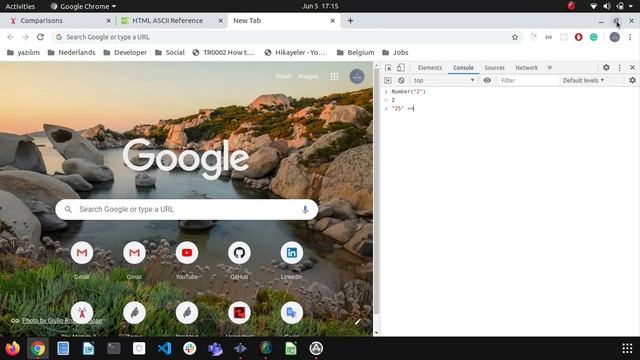
Task: Open the Network tab
Action: click(526, 68)
